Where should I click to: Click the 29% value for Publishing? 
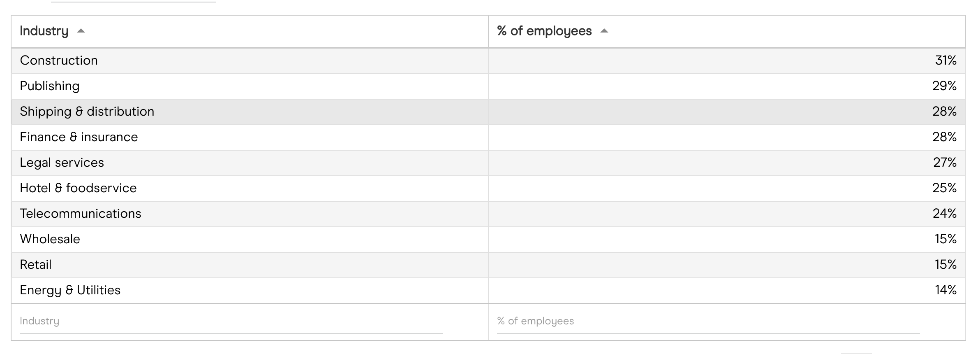tap(944, 86)
